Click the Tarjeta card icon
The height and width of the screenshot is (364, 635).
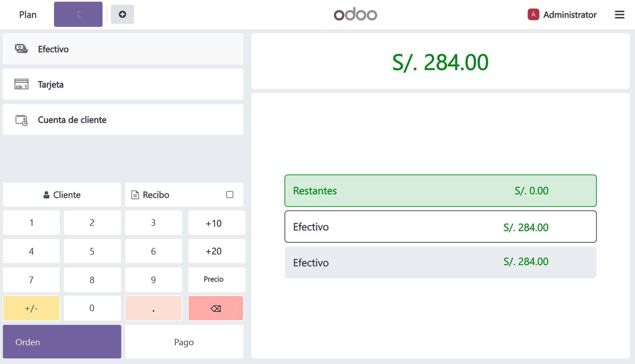pyautogui.click(x=21, y=84)
